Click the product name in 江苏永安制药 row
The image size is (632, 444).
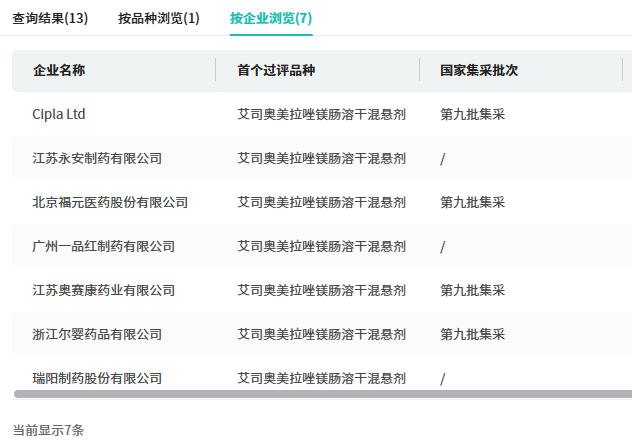click(322, 158)
